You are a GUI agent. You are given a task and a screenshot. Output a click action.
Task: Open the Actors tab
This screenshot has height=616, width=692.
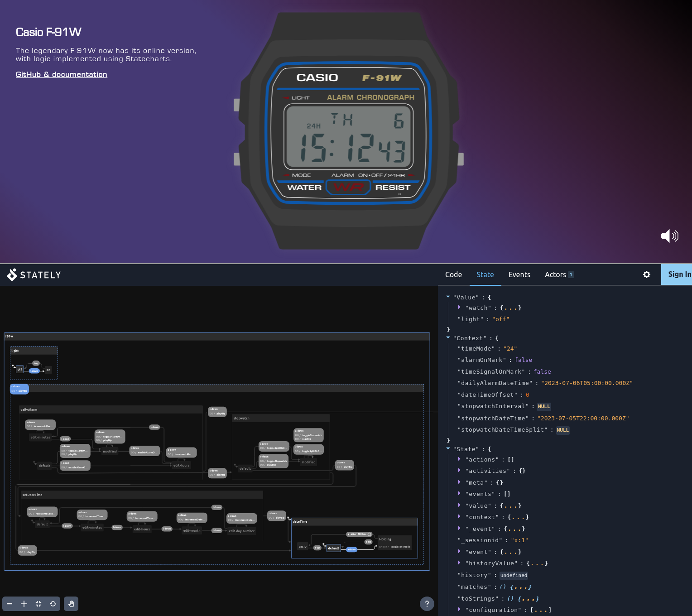tap(559, 274)
